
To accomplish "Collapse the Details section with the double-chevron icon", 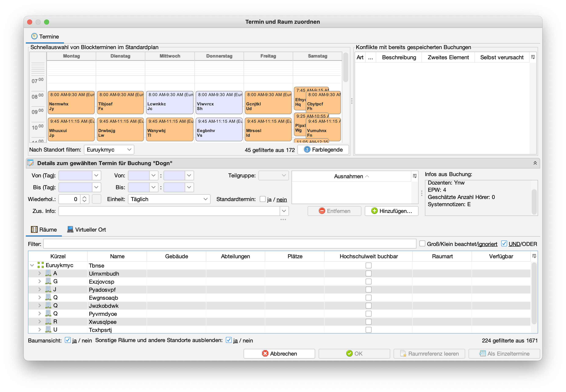I will (x=535, y=163).
